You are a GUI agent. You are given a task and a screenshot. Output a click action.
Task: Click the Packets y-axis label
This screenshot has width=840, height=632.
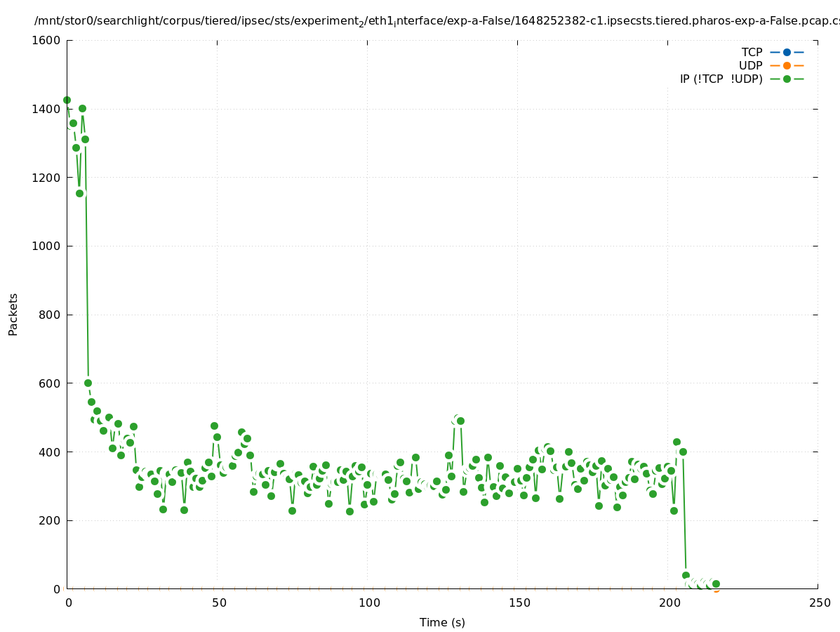point(13,315)
